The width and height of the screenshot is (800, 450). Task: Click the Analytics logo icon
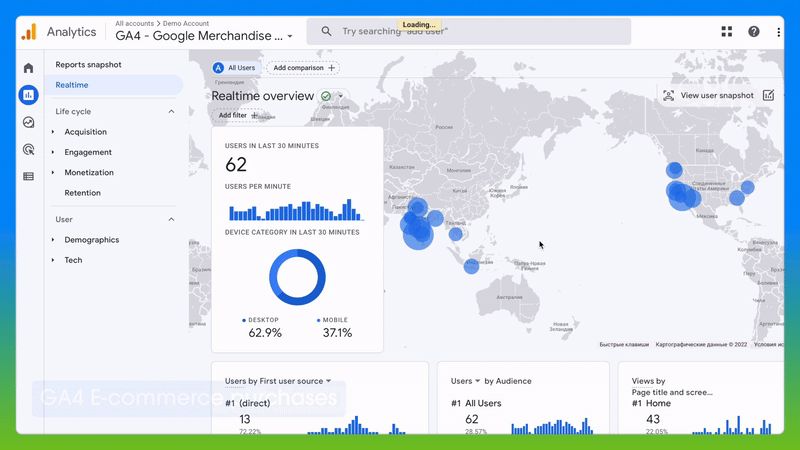pos(29,32)
